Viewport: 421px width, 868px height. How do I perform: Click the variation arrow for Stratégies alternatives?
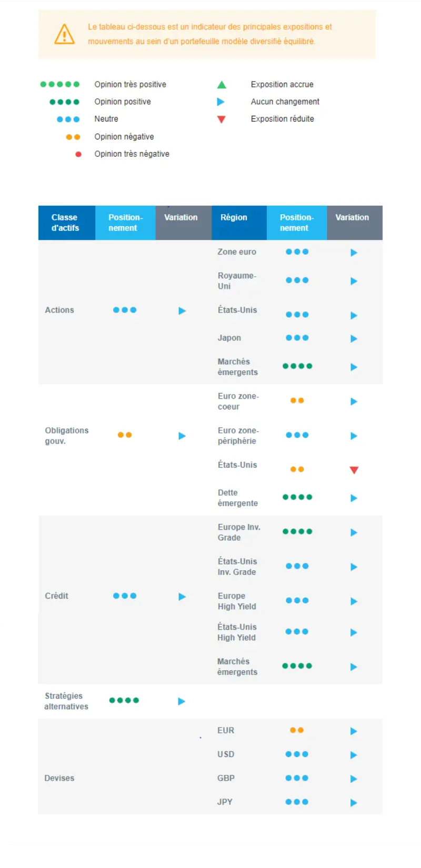click(x=182, y=701)
